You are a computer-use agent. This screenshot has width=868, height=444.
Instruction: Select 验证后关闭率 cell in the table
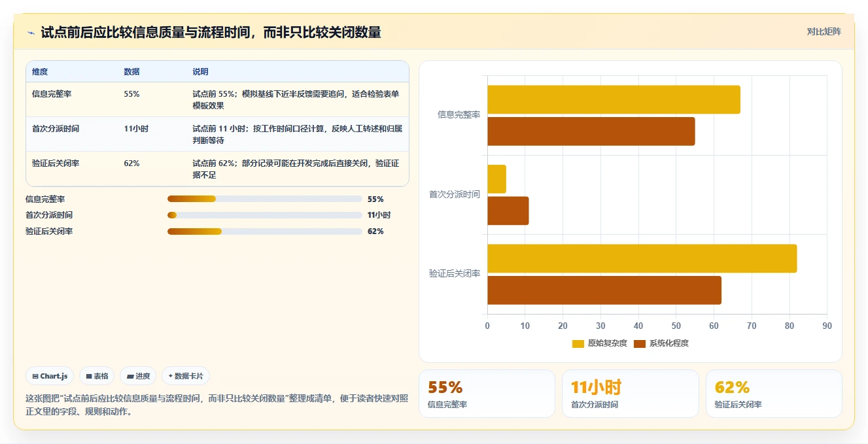56,163
